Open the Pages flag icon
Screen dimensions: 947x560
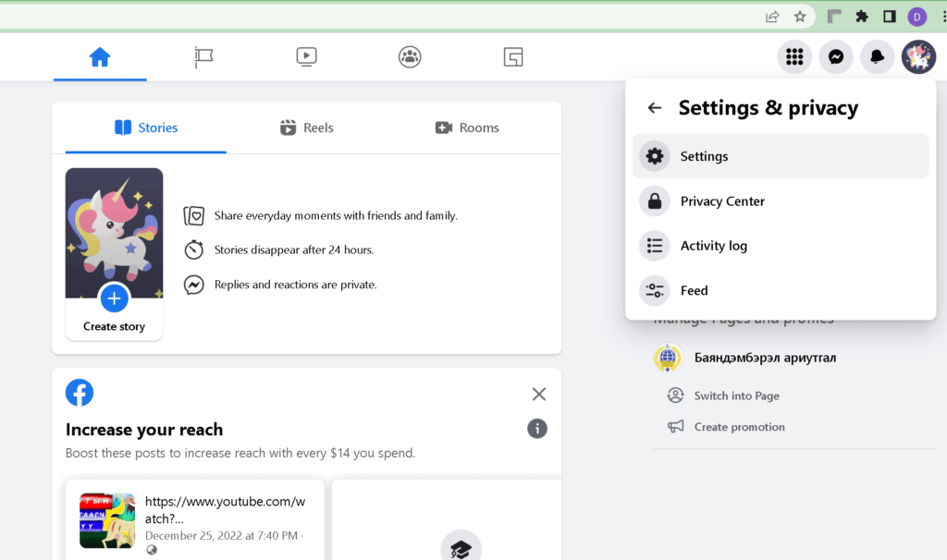pyautogui.click(x=203, y=57)
